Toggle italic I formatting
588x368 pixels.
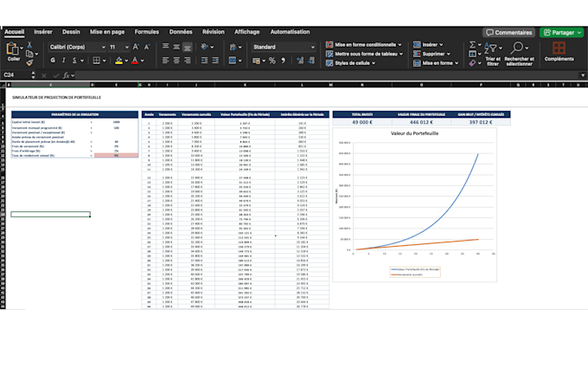point(63,61)
